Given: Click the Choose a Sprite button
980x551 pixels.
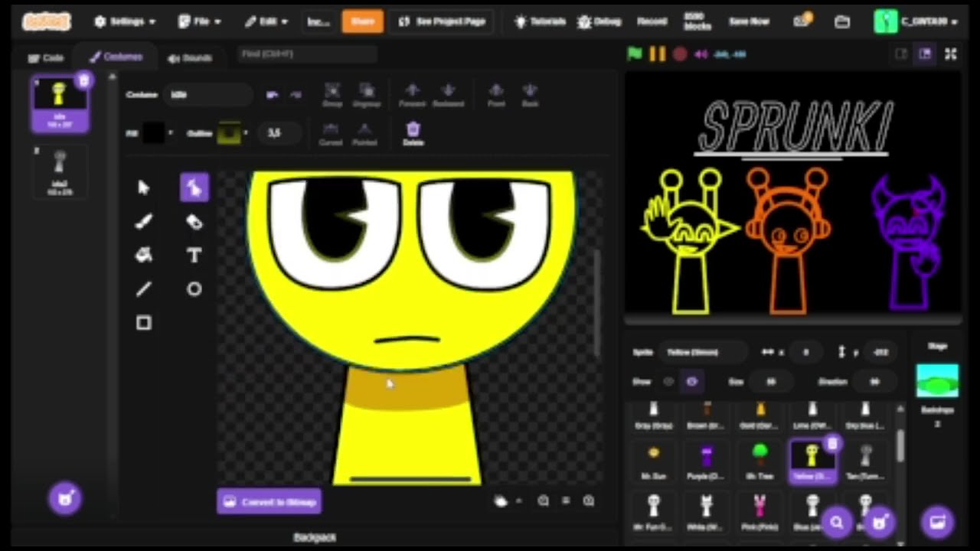Looking at the screenshot, I should click(880, 522).
